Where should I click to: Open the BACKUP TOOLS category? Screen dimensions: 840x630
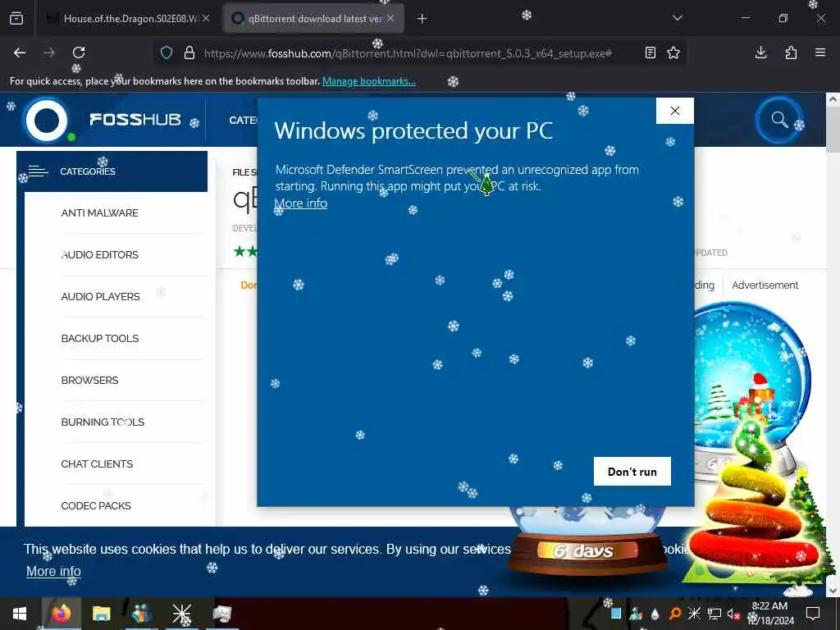[99, 339]
